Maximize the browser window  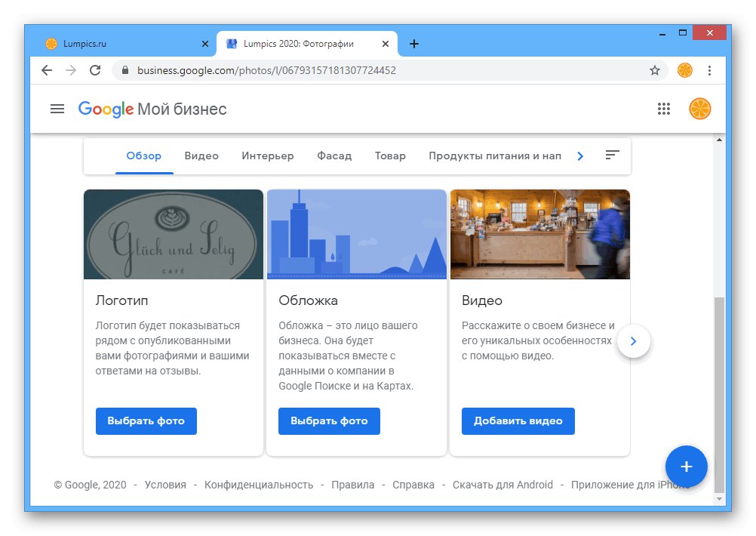click(682, 33)
